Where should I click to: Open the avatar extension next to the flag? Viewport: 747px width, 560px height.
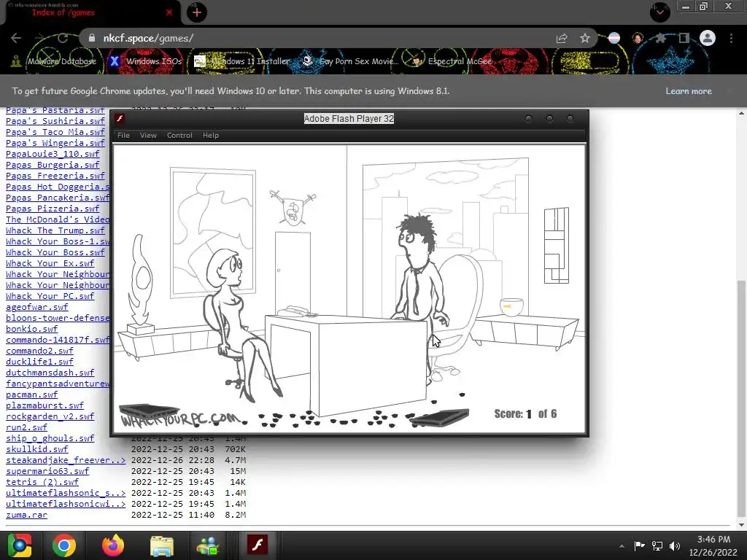tap(638, 38)
